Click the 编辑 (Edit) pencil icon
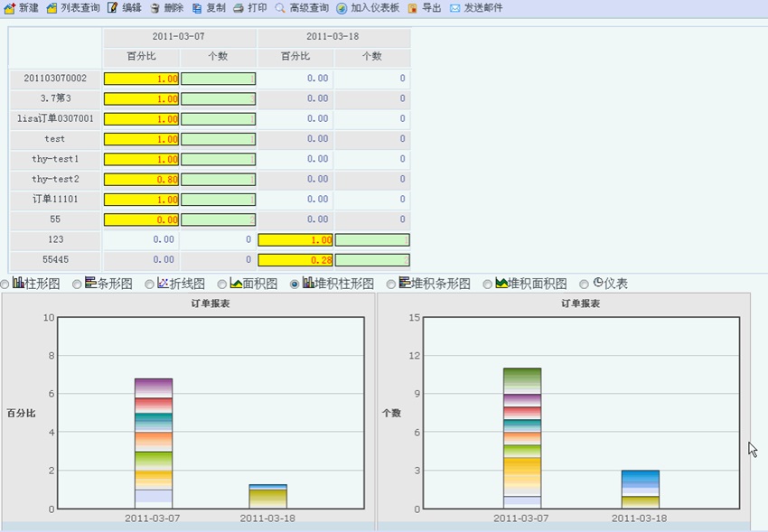The width and height of the screenshot is (768, 532). click(112, 8)
